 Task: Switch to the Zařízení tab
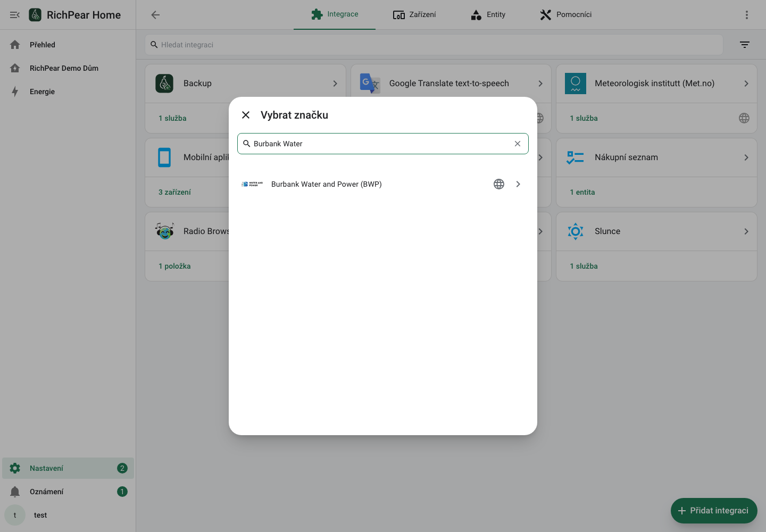[x=414, y=14]
